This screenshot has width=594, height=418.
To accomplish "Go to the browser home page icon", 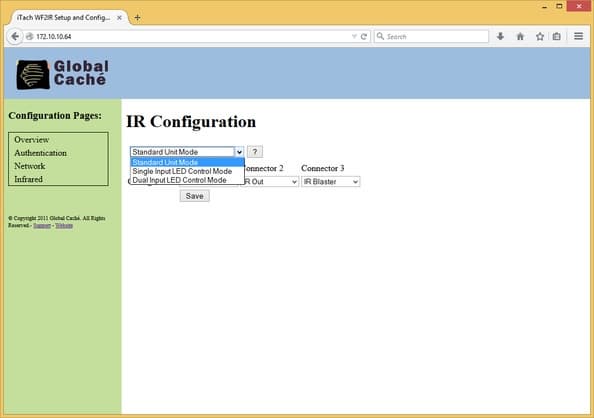I will (520, 36).
